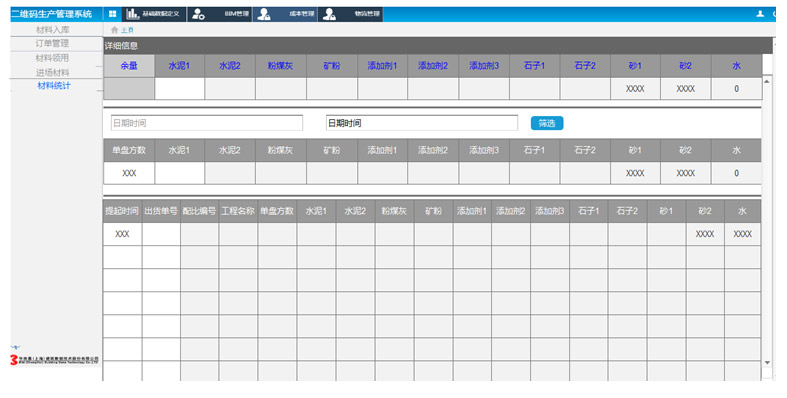Click 单盘方数 header beneath the date filters

129,150
